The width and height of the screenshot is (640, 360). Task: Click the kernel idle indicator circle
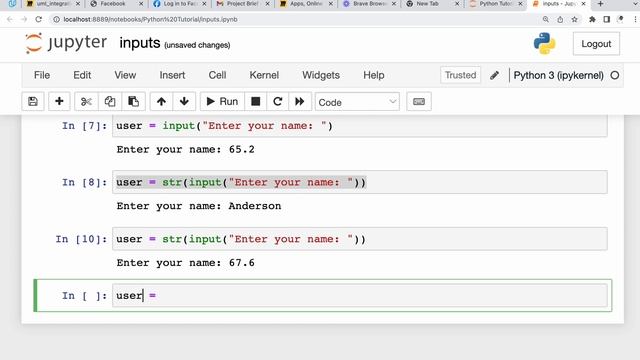pos(615,75)
